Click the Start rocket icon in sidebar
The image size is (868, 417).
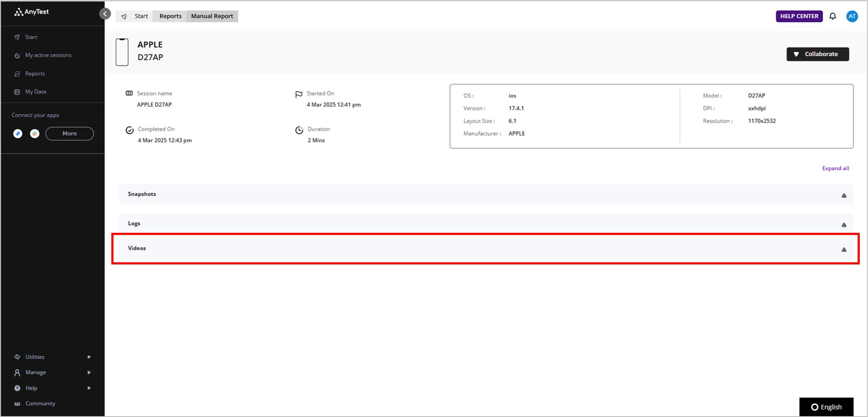17,37
